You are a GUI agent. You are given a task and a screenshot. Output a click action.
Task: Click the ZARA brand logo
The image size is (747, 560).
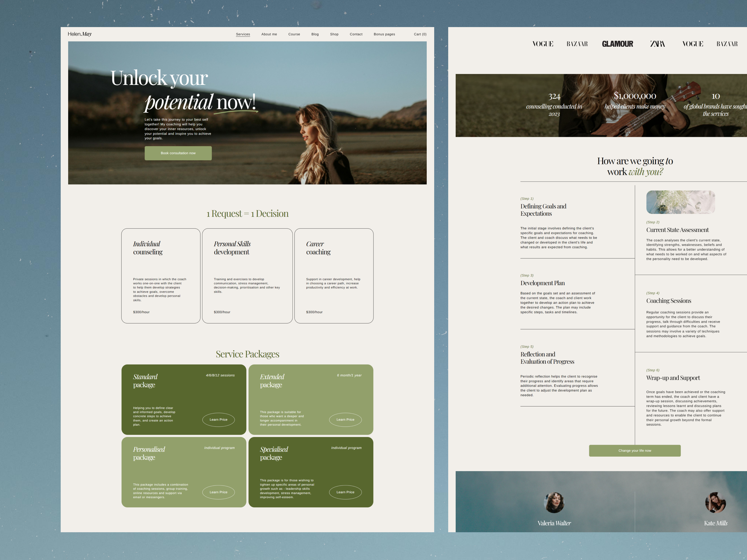coord(657,44)
